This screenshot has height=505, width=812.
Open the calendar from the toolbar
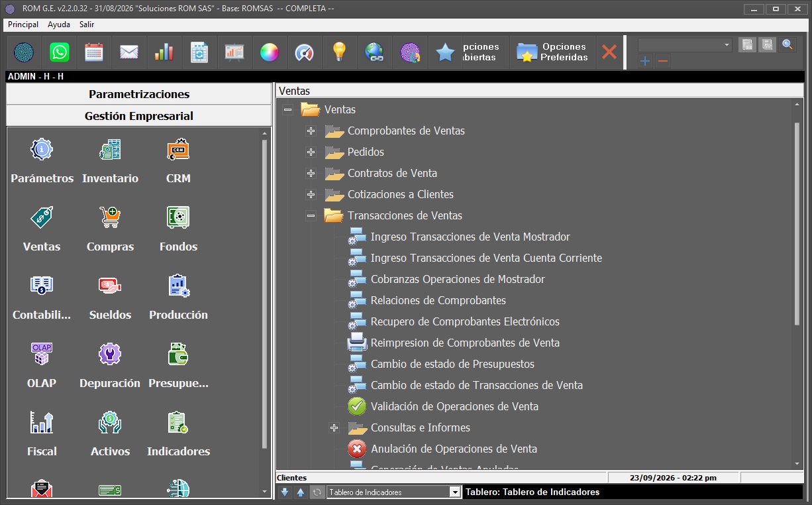(x=94, y=52)
